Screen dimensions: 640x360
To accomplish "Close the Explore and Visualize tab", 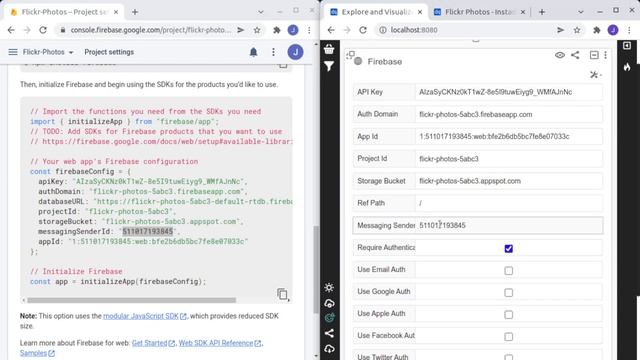I will tap(420, 12).
